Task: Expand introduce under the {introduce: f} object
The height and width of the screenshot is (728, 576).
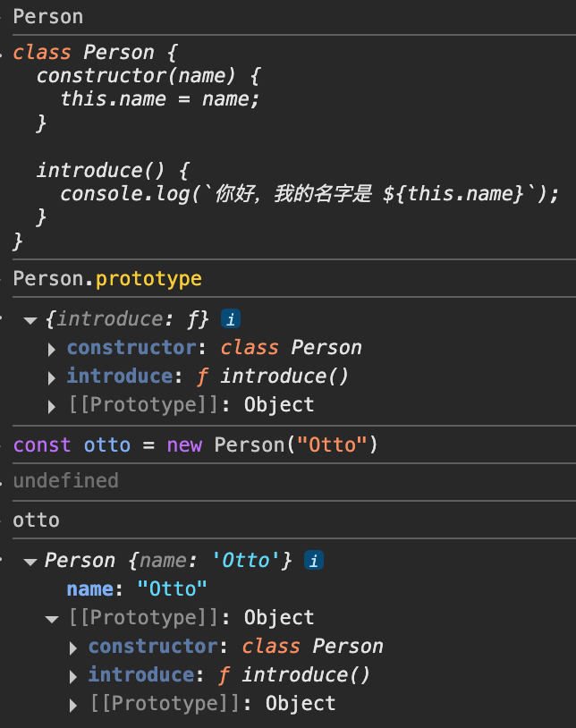Action: tap(52, 377)
